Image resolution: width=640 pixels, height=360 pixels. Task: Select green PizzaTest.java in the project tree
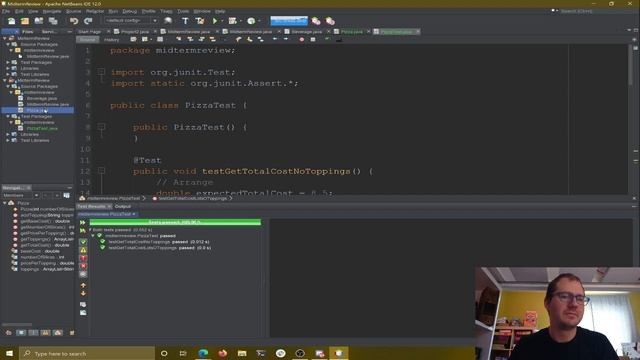pos(42,129)
